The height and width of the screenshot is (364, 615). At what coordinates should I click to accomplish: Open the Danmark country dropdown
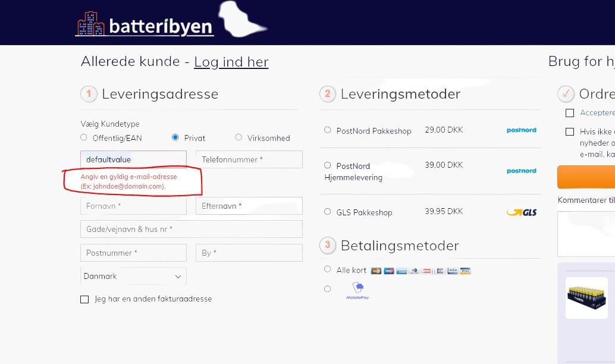tap(133, 277)
